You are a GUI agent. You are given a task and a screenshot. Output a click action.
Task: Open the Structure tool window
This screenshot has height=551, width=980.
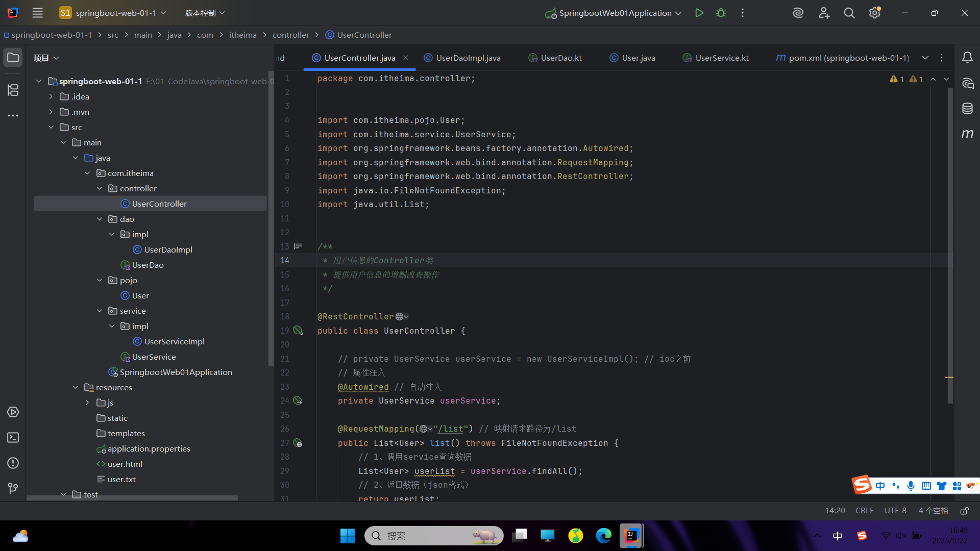[x=13, y=90]
